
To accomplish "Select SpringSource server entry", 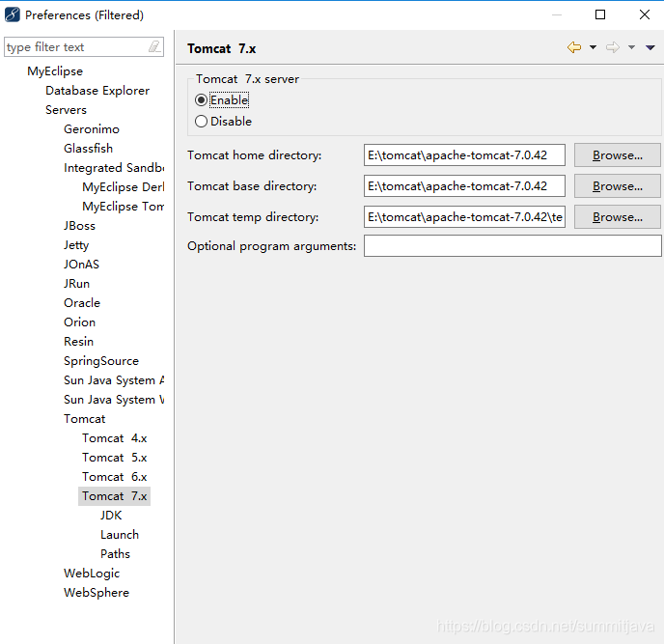I will (101, 361).
